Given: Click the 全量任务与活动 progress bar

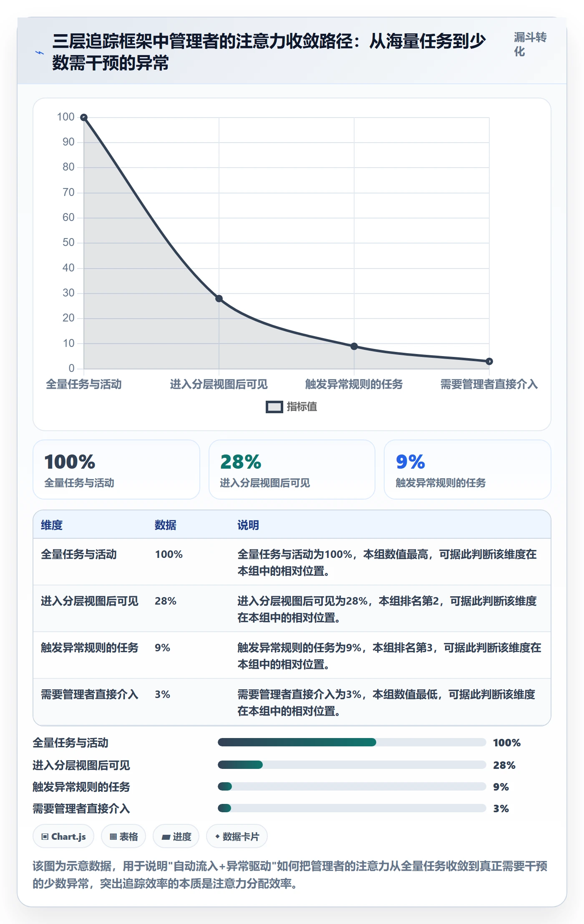Looking at the screenshot, I should (x=352, y=742).
